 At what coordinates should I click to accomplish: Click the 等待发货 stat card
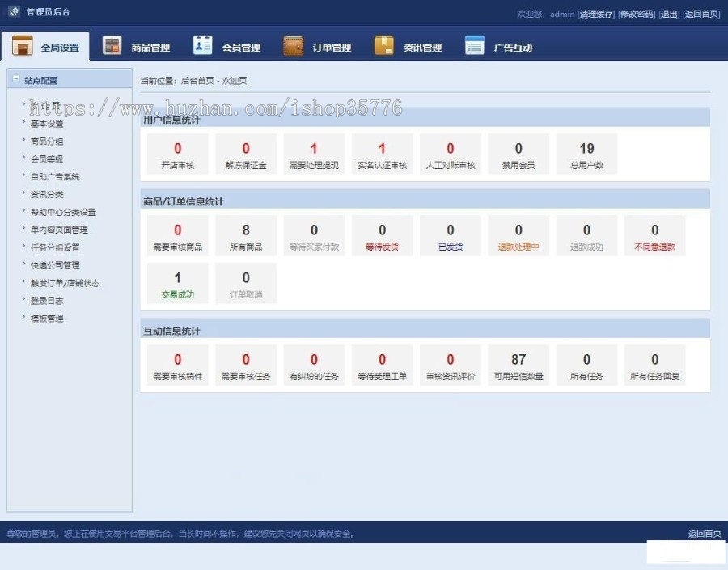tap(382, 236)
